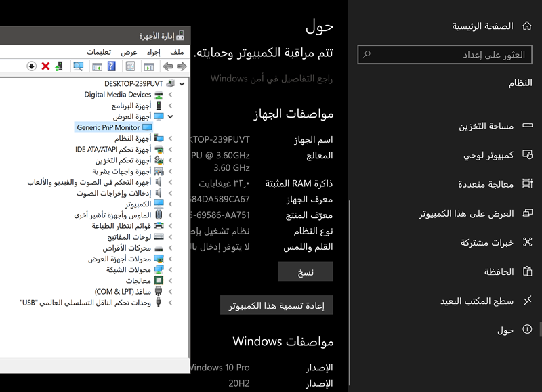Select the أجهزة البرنامج category icon

click(159, 106)
